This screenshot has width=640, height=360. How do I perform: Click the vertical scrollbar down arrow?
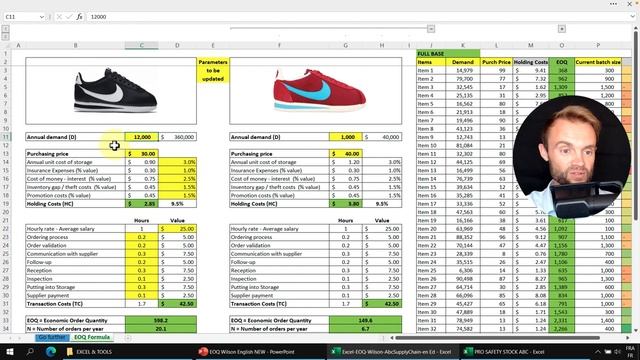636,330
